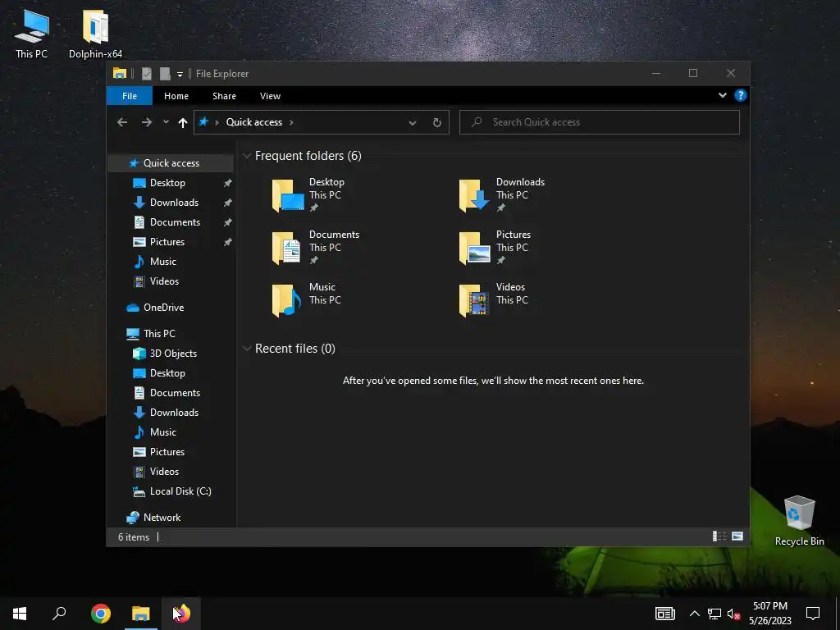Screen dimensions: 840x630
Task: Switch to the View ribbon tab
Action: 270,96
